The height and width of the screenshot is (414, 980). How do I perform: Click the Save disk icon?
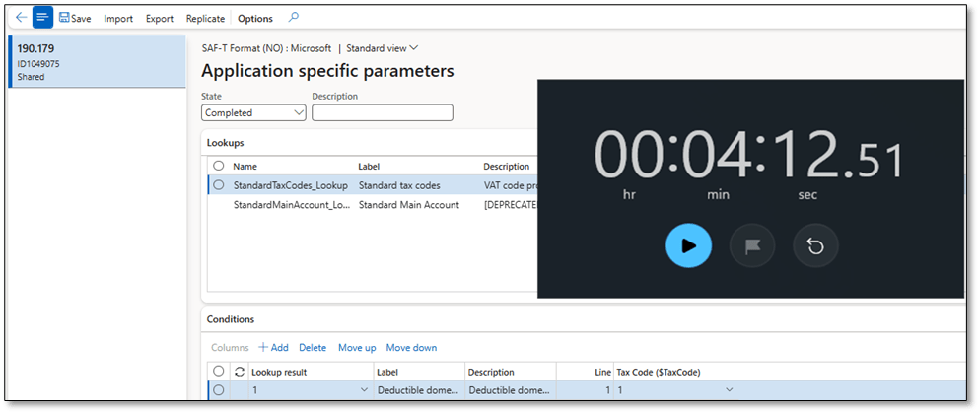[x=65, y=18]
